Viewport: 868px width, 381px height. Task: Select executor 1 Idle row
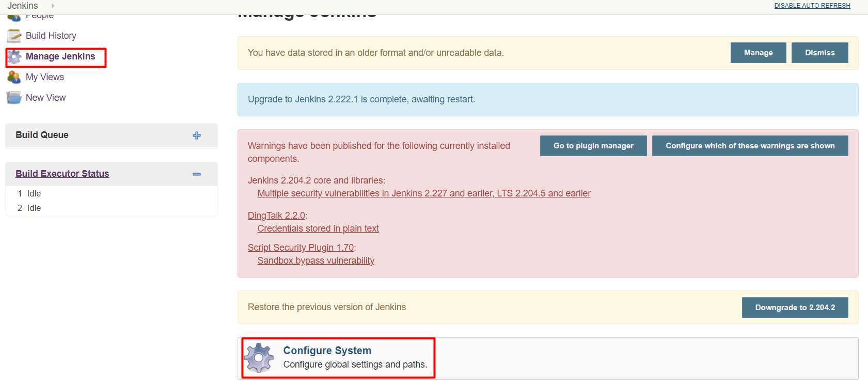[111, 193]
